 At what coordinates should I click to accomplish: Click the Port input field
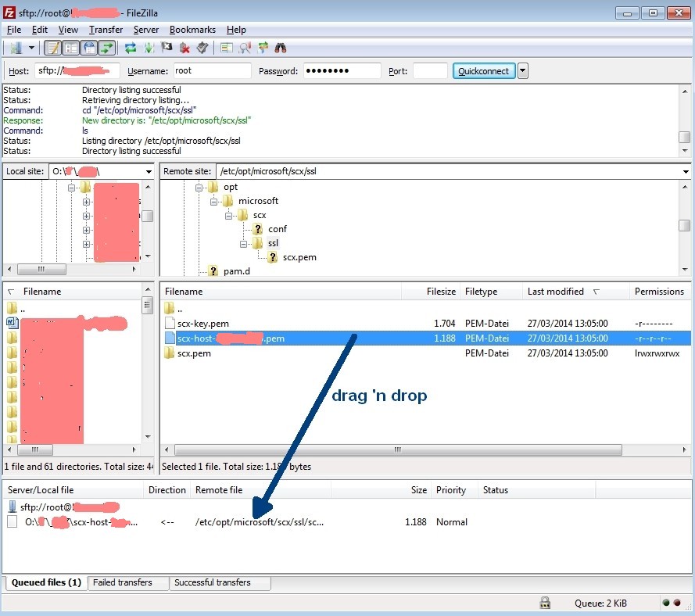pyautogui.click(x=430, y=71)
